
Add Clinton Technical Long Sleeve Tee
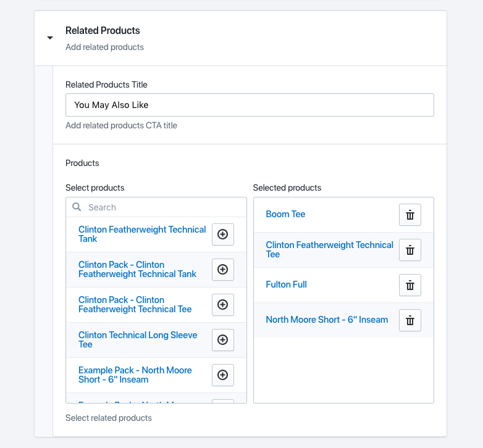point(223,340)
